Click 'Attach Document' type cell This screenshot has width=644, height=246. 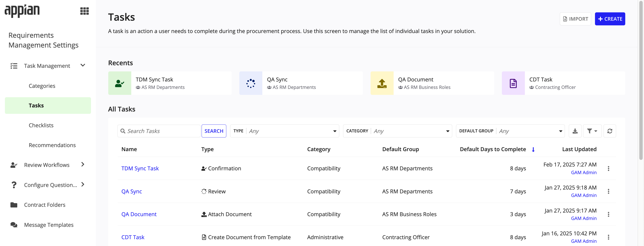(227, 214)
